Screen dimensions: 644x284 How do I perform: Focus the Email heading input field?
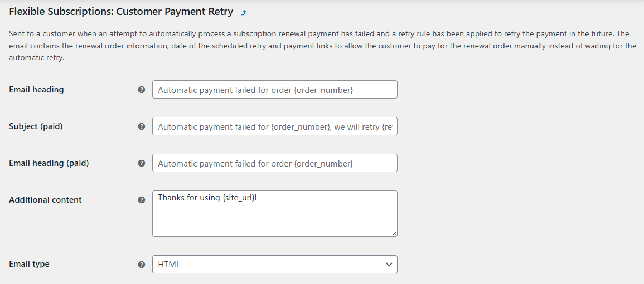pos(274,90)
